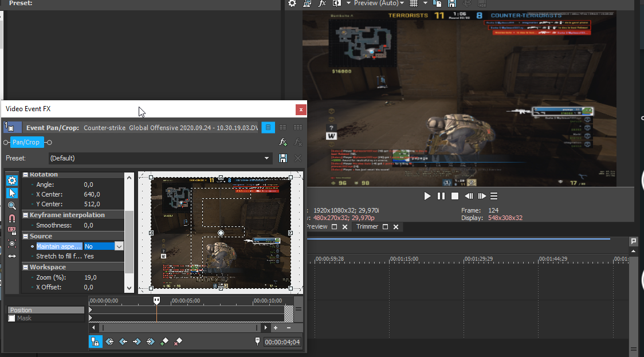Open the Plug-In Chain fx add button

tap(283, 142)
